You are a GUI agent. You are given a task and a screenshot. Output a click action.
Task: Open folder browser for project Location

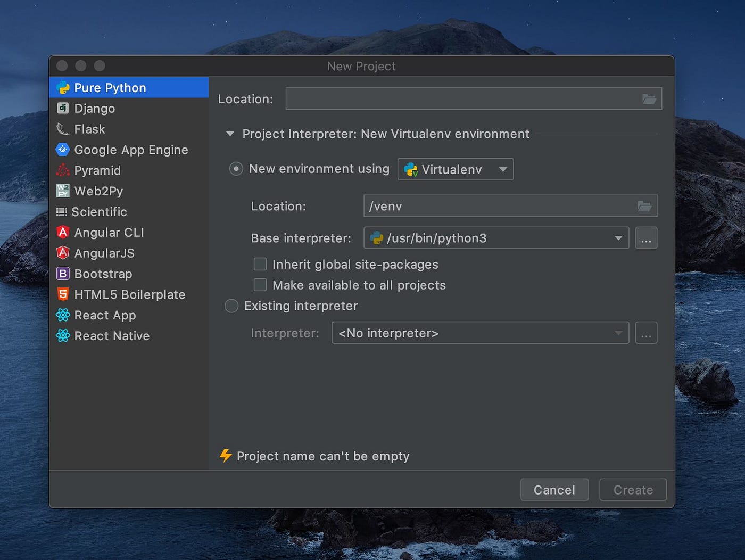click(649, 98)
